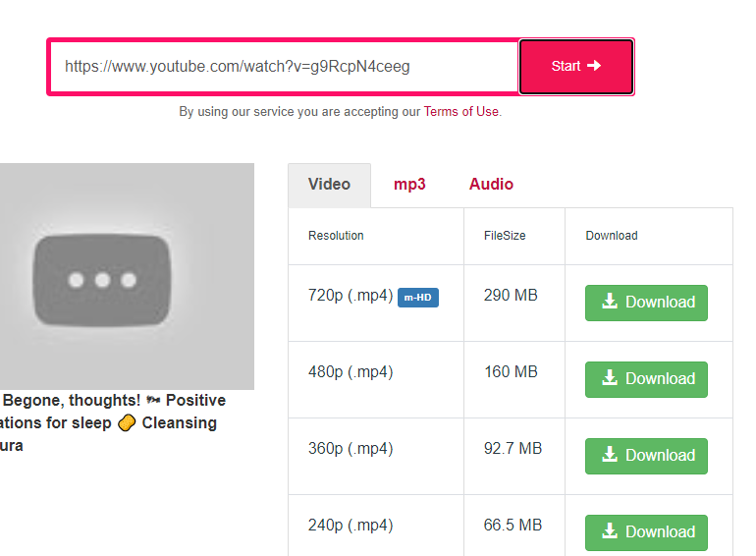The width and height of the screenshot is (756, 556).
Task: Click the arrow icon on Start button
Action: point(594,65)
